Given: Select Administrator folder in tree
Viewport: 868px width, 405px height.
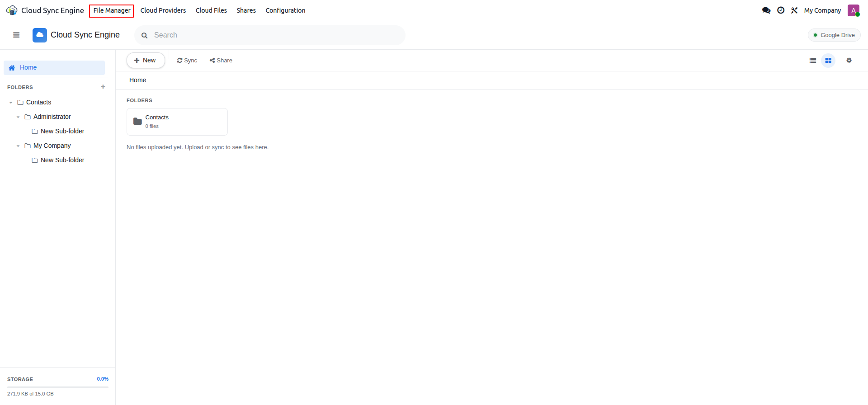Looking at the screenshot, I should tap(52, 117).
